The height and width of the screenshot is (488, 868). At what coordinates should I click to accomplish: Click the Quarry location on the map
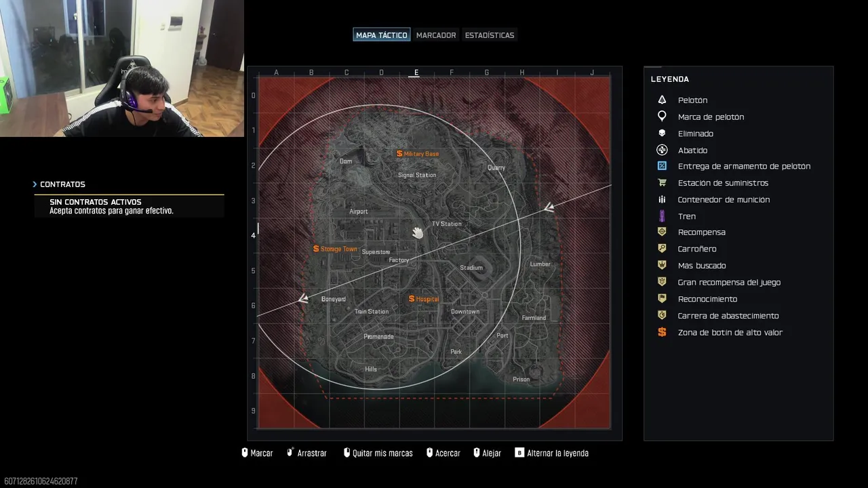[x=496, y=167]
